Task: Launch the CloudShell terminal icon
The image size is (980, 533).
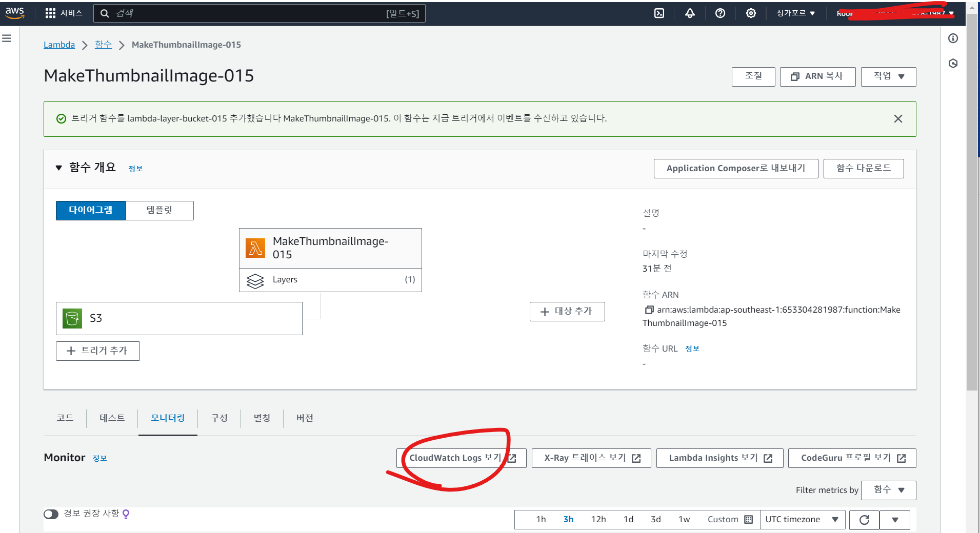Action: [659, 13]
